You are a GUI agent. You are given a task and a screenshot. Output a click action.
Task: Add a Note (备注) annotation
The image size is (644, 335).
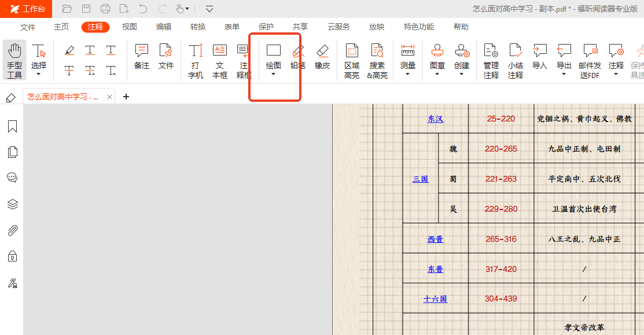pyautogui.click(x=142, y=57)
